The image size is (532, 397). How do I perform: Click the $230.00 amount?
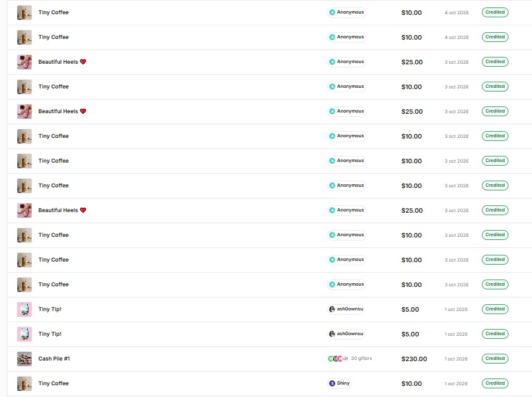tap(414, 359)
